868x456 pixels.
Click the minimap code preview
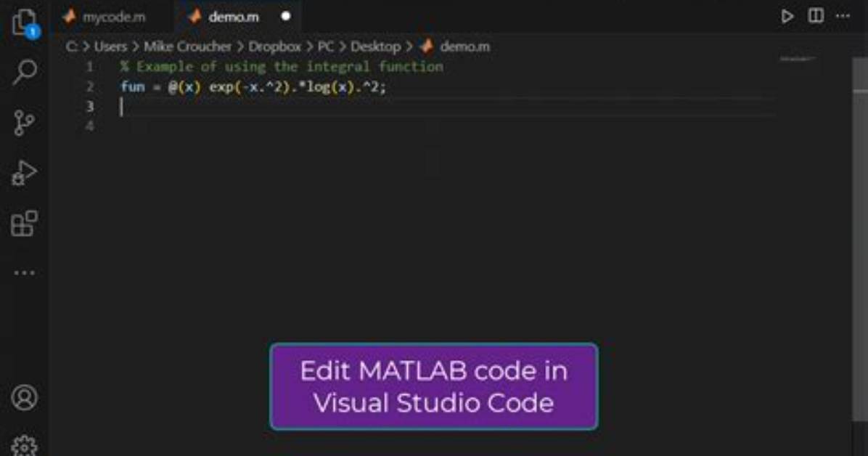(798, 59)
